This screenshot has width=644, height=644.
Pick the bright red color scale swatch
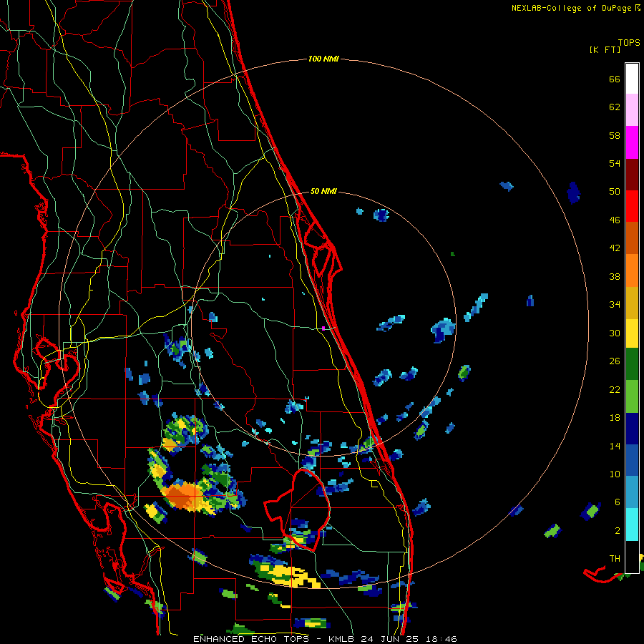pyautogui.click(x=632, y=206)
